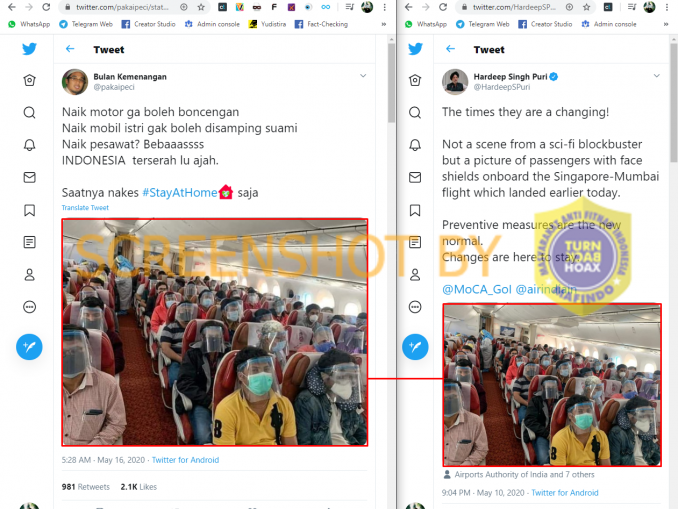Open Notifications bell in left window sidebar
Viewport: 678px width, 509px height.
[29, 145]
